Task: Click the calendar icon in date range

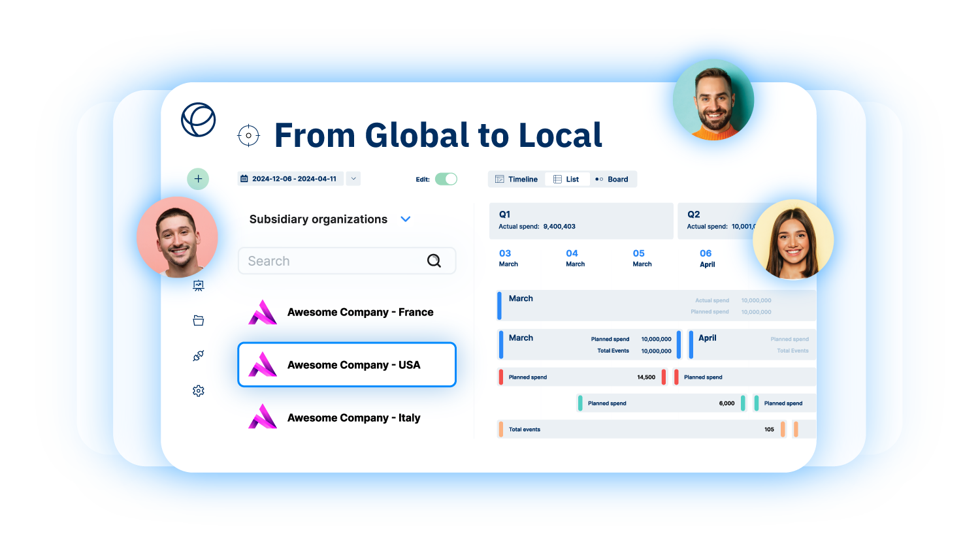Action: point(244,179)
